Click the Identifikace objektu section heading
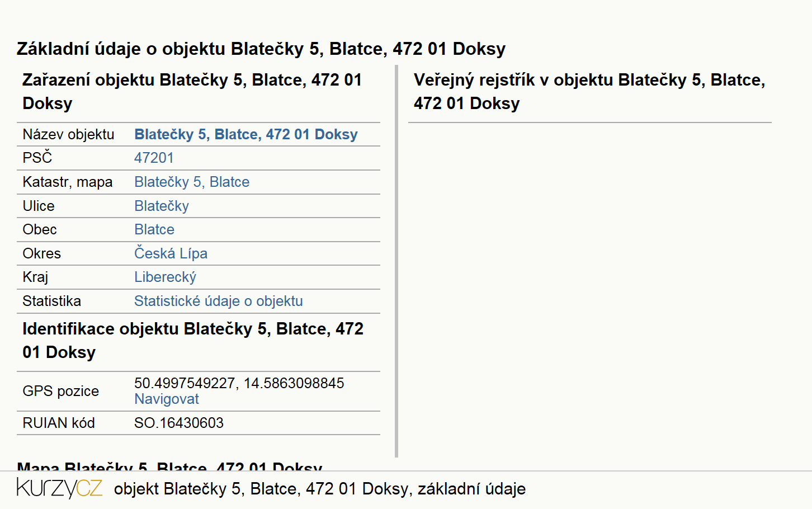The height and width of the screenshot is (509, 812). 193,340
